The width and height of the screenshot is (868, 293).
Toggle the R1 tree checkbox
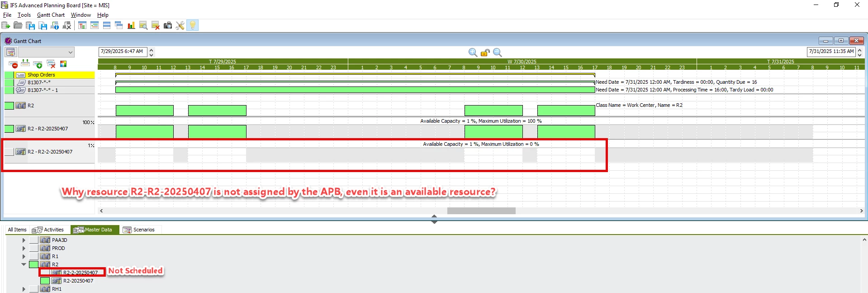(34, 256)
